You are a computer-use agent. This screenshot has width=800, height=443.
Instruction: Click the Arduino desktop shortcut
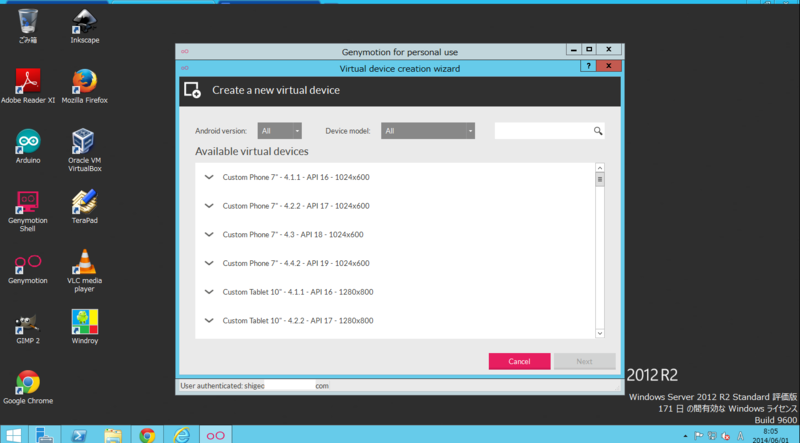(x=28, y=146)
